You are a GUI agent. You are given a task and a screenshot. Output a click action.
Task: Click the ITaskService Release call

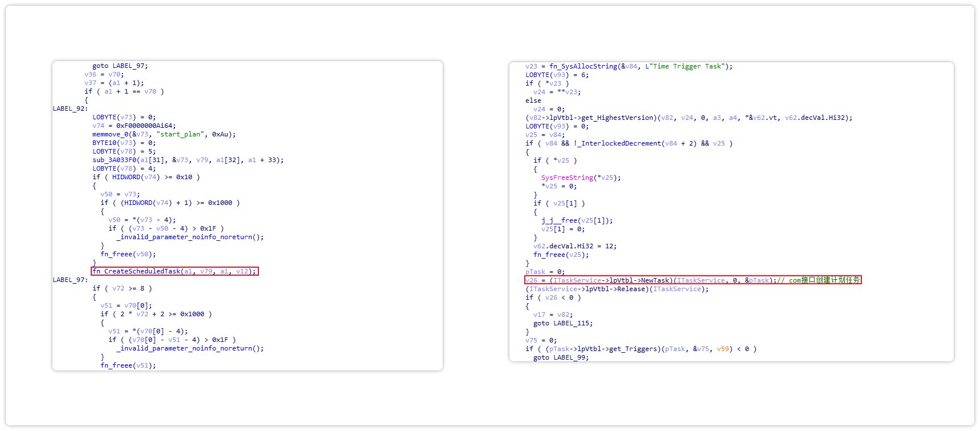tap(617, 289)
